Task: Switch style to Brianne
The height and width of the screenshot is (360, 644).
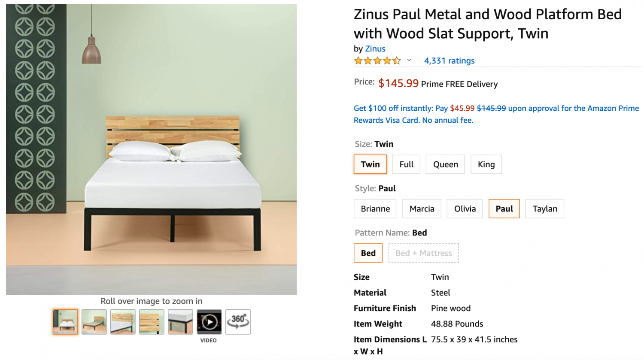Action: tap(375, 209)
